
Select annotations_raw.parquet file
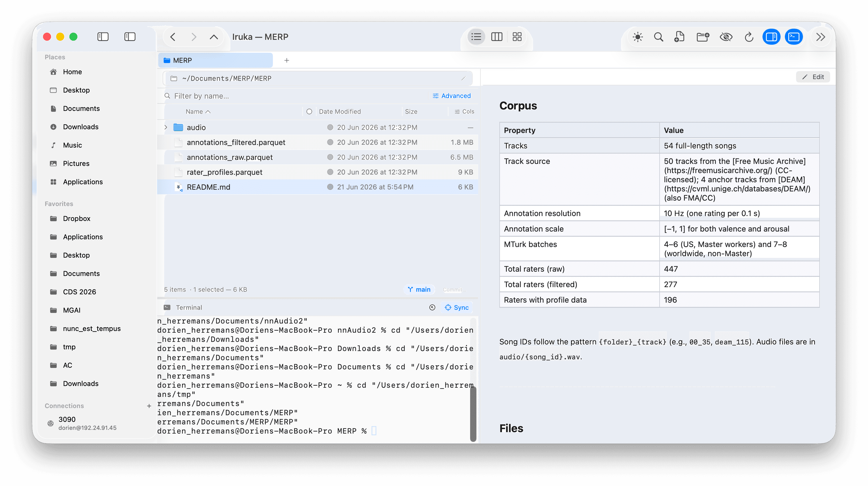(317, 157)
